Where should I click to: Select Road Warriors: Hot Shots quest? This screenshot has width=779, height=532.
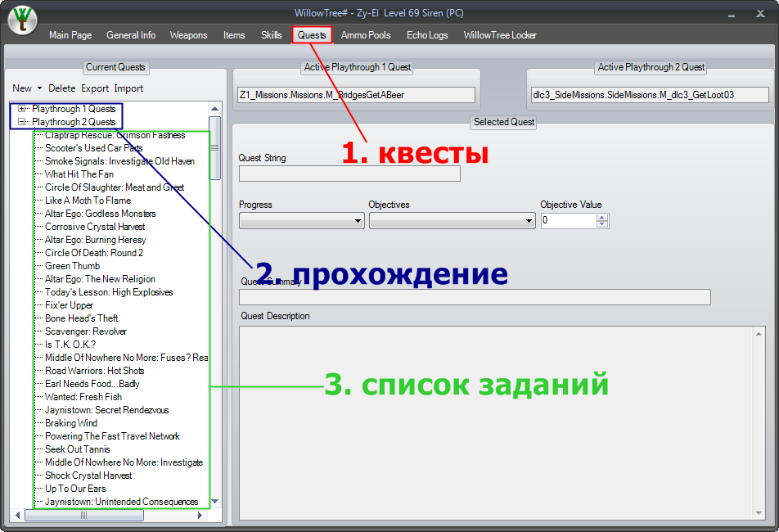94,371
